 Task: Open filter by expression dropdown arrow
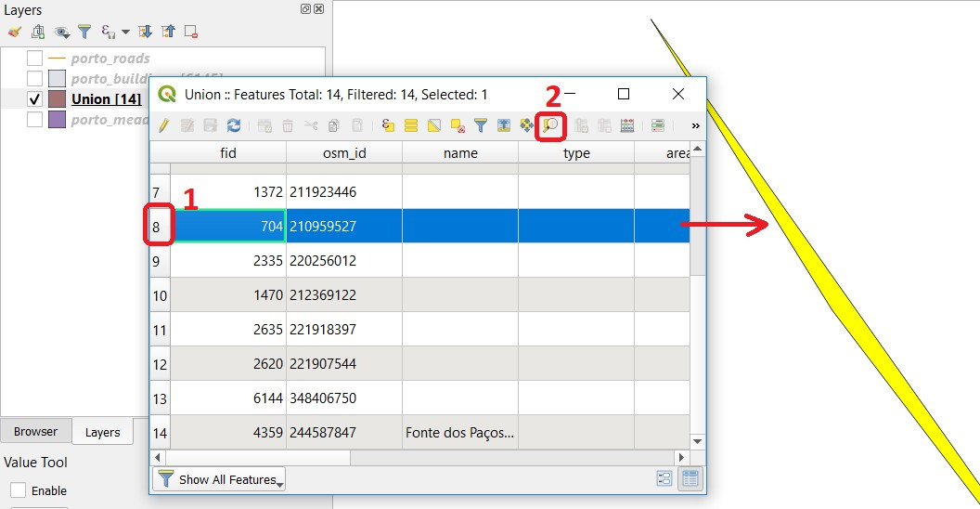[x=125, y=32]
